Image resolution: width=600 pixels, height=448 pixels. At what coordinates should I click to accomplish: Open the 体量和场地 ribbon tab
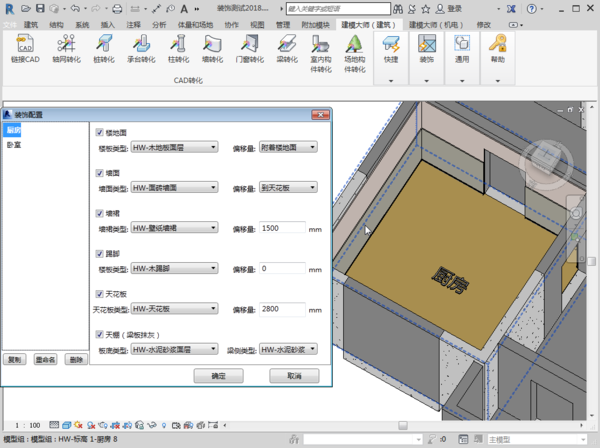194,24
